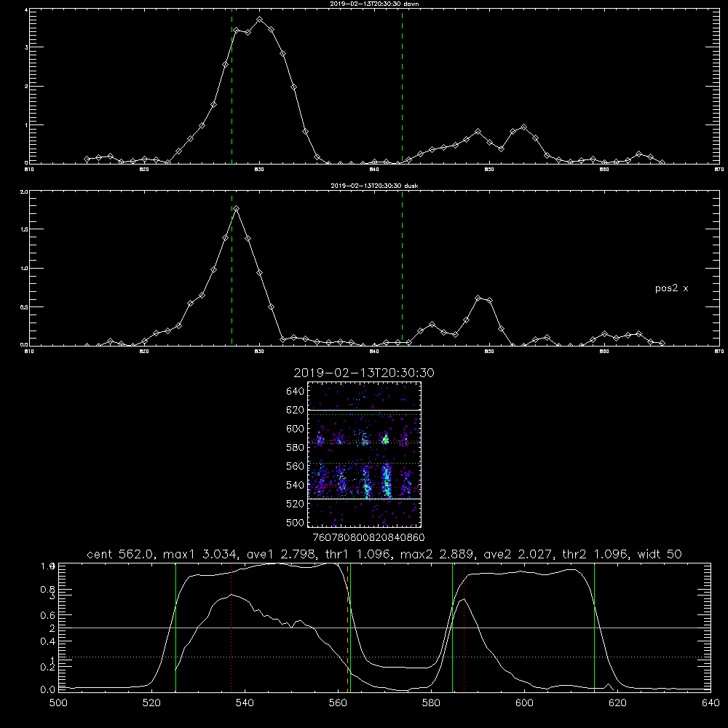The image size is (728, 728).
Task: Click bottom plot x-axis label 580
Action: 431,703
